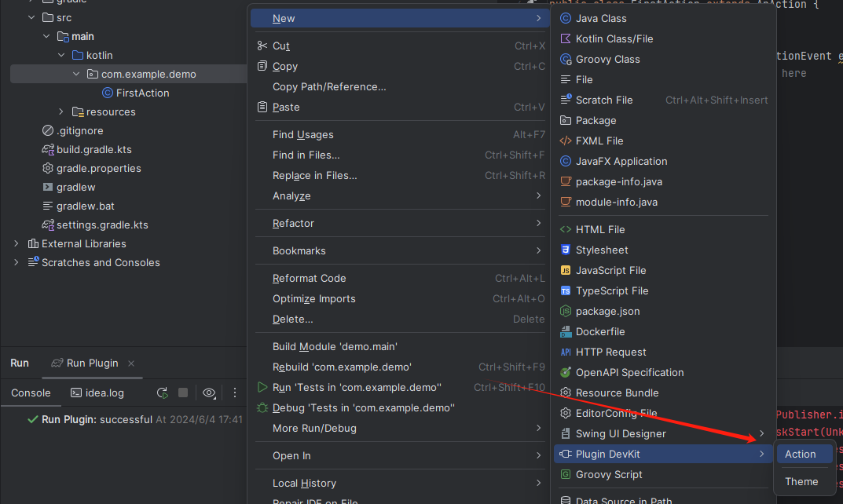Click the module-info.java icon
This screenshot has height=504, width=843.
click(x=565, y=202)
